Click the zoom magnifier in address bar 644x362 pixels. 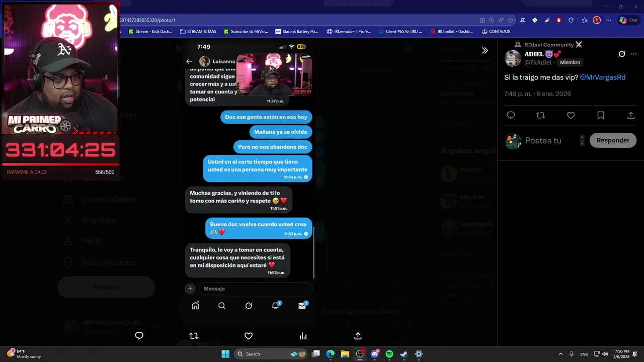click(x=492, y=20)
